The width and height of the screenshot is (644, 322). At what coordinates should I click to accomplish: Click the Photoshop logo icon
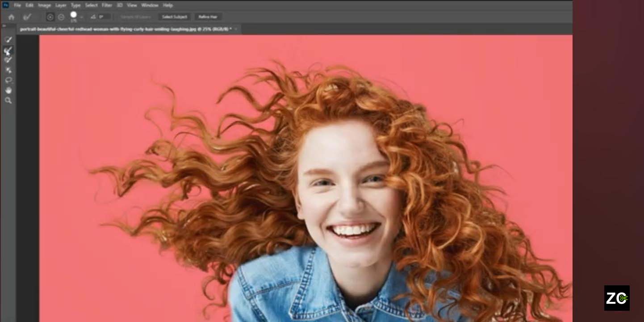pyautogui.click(x=5, y=5)
